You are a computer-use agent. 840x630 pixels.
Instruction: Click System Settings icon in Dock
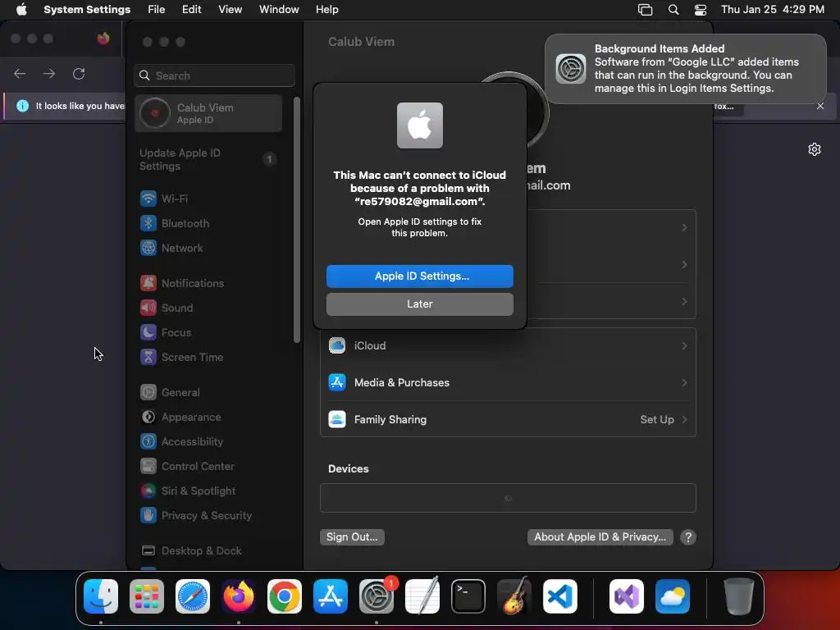pyautogui.click(x=377, y=596)
